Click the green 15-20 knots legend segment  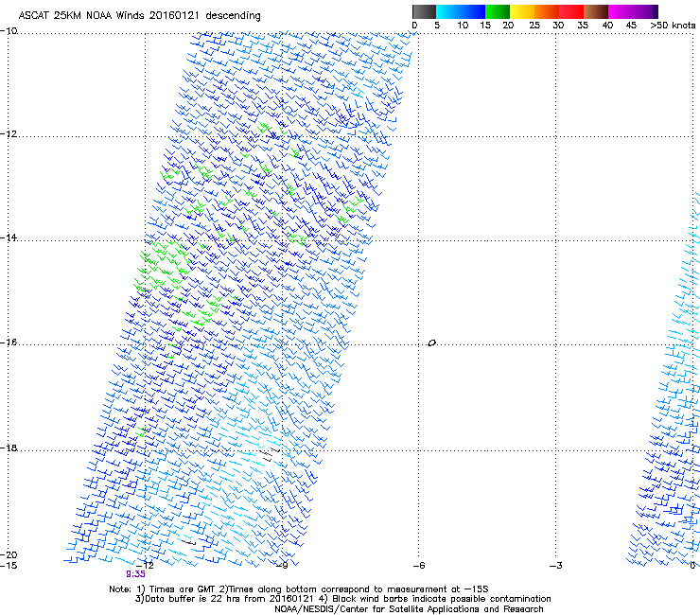click(x=498, y=11)
